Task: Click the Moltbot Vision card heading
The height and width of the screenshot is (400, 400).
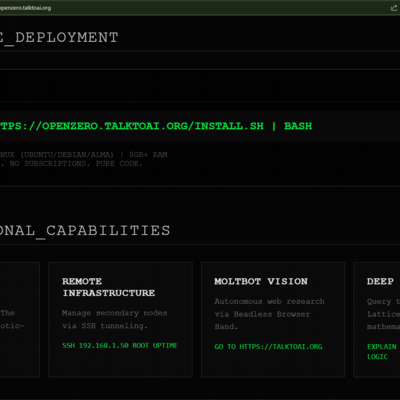Action: [261, 281]
